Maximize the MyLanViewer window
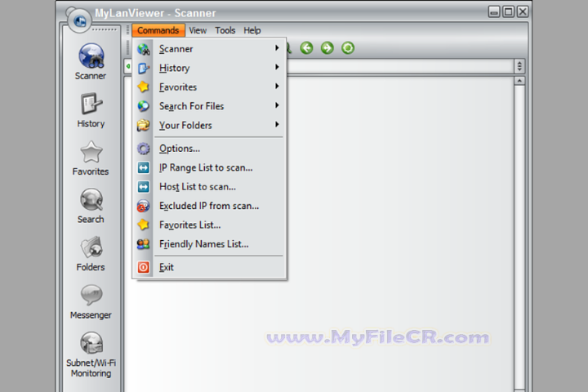 509,12
